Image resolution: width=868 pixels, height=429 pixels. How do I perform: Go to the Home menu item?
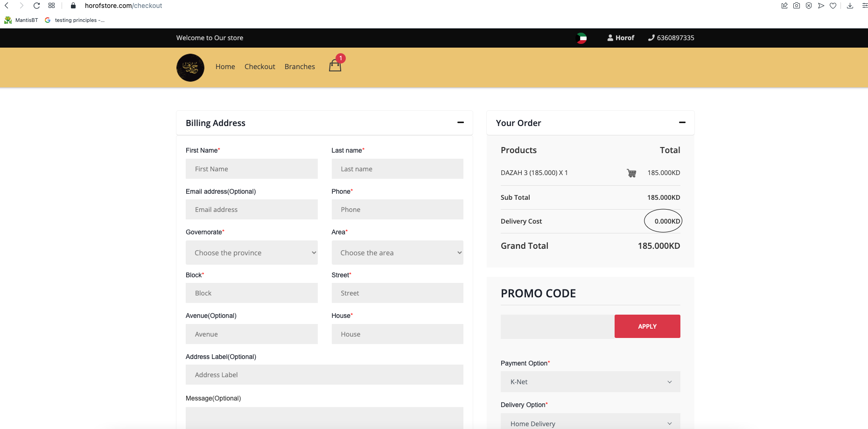225,67
